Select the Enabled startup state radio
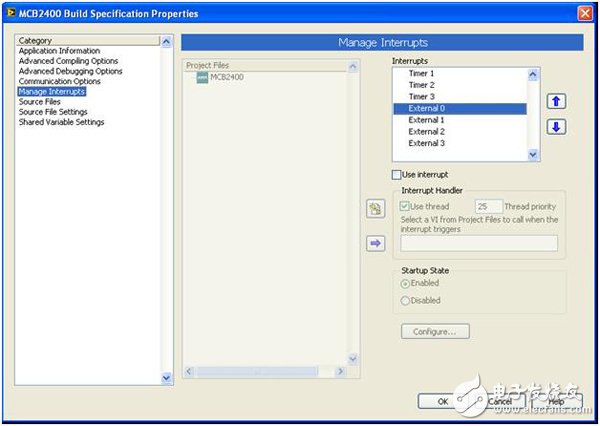Viewport: 600px width, 426px height. [406, 284]
